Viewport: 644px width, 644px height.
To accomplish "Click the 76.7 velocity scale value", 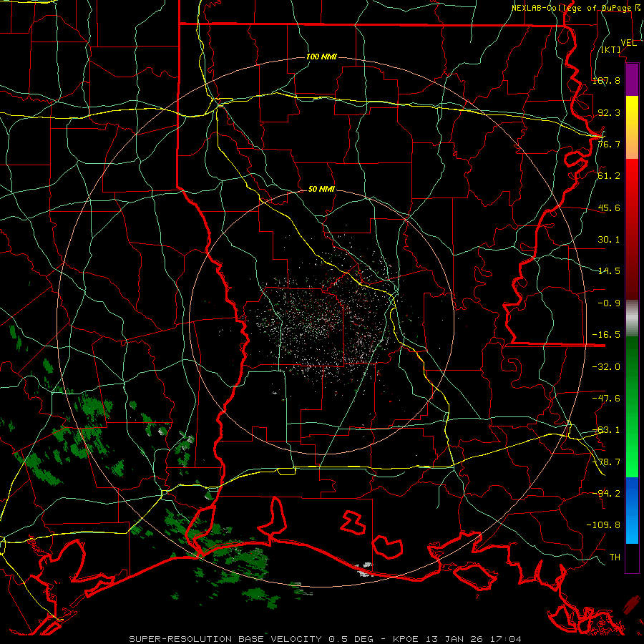I will [x=609, y=144].
